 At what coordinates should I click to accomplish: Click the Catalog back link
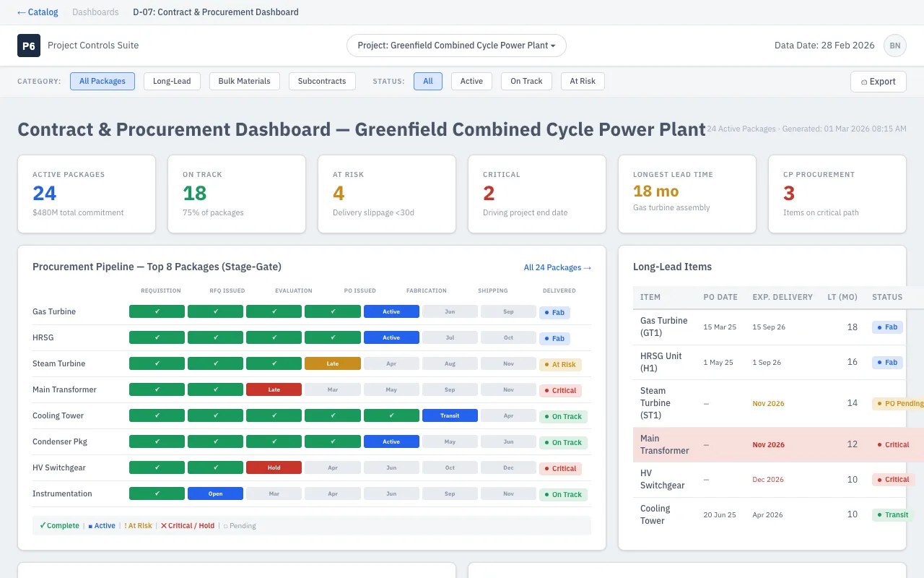click(38, 12)
